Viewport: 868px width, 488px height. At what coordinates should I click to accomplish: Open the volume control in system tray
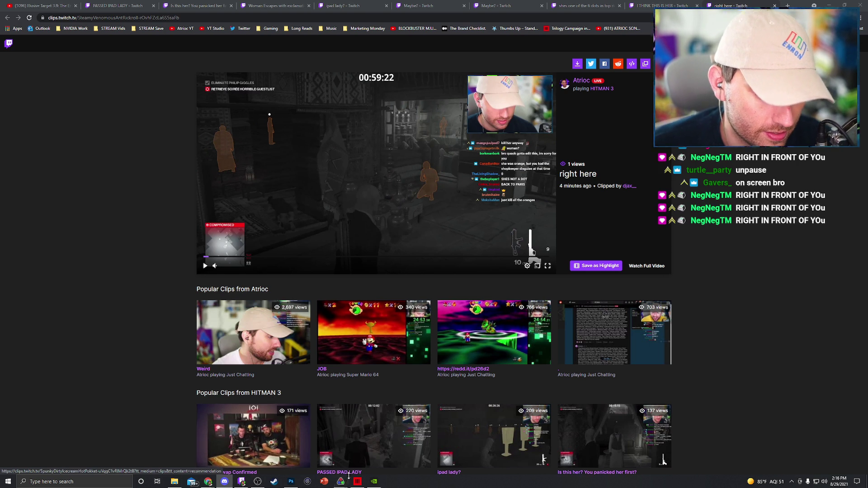pyautogui.click(x=824, y=481)
